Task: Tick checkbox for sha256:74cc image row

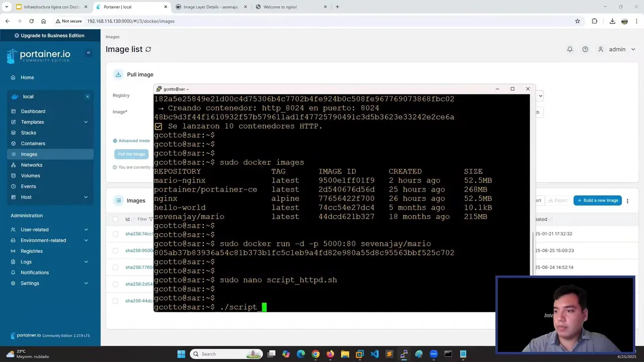Action: (x=115, y=234)
